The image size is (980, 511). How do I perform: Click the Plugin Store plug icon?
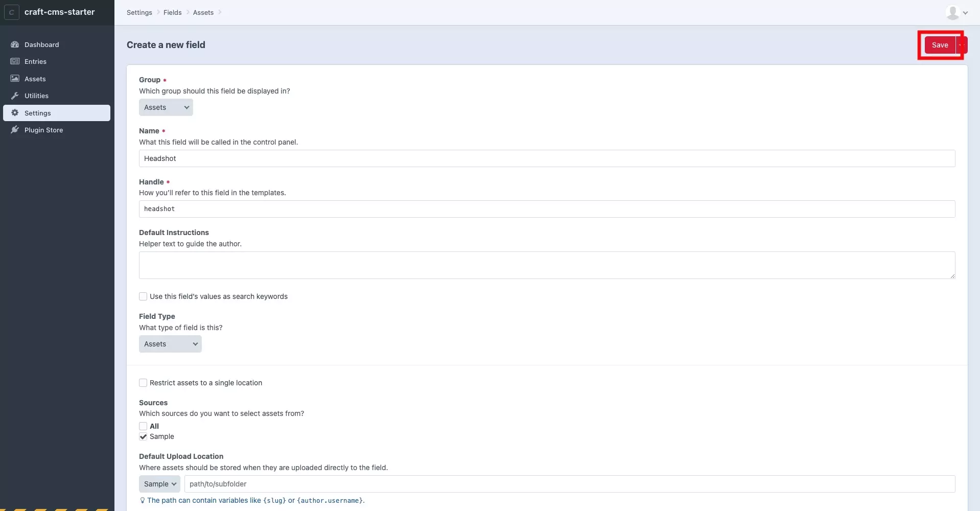[15, 130]
